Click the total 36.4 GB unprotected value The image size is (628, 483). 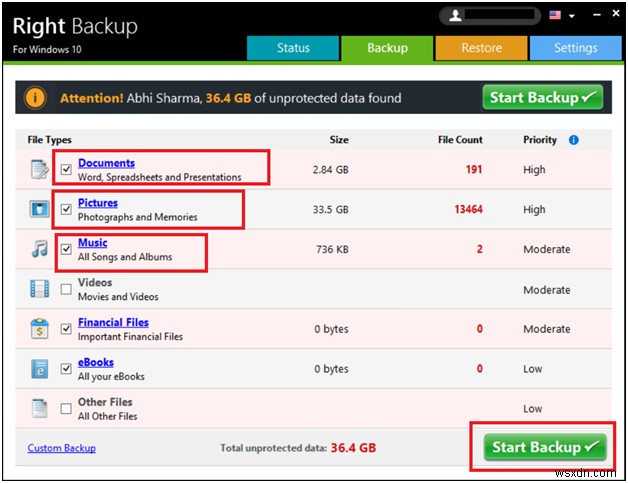point(353,448)
